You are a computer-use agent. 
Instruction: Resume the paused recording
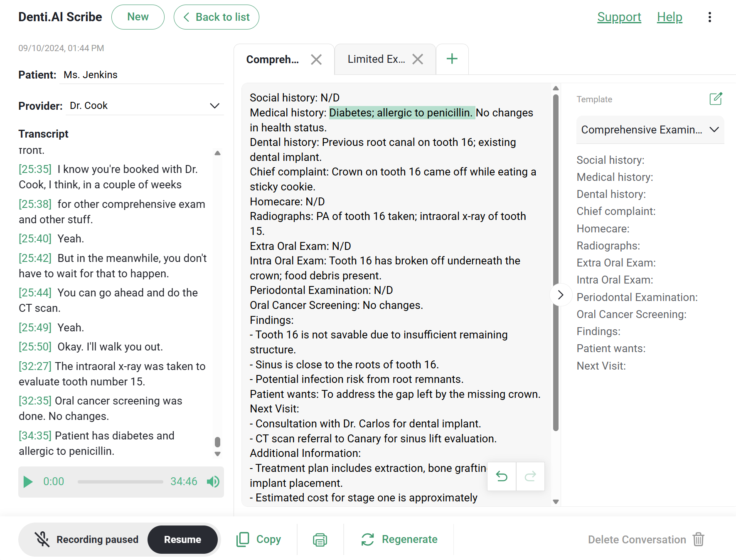[x=183, y=539]
